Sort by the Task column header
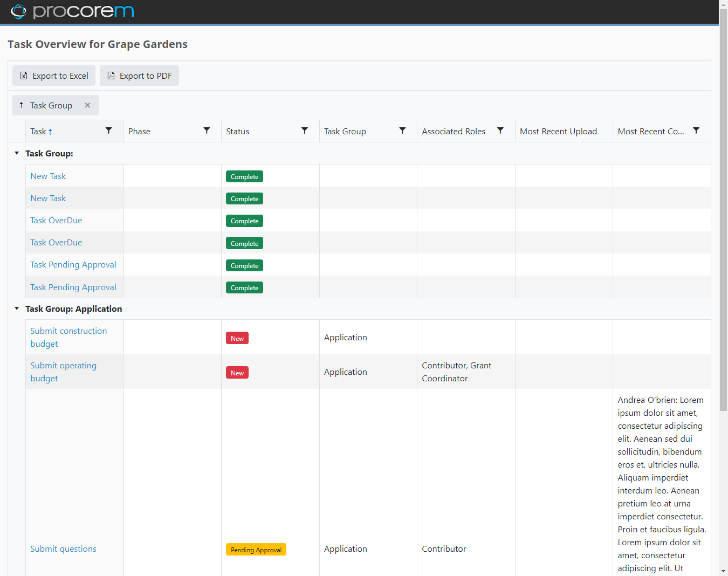The width and height of the screenshot is (728, 576). point(38,131)
